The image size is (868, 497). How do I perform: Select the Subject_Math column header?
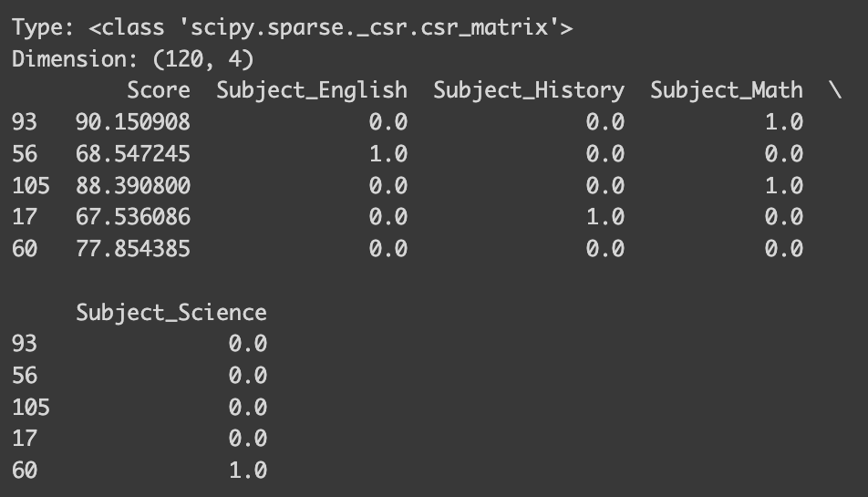pos(727,90)
